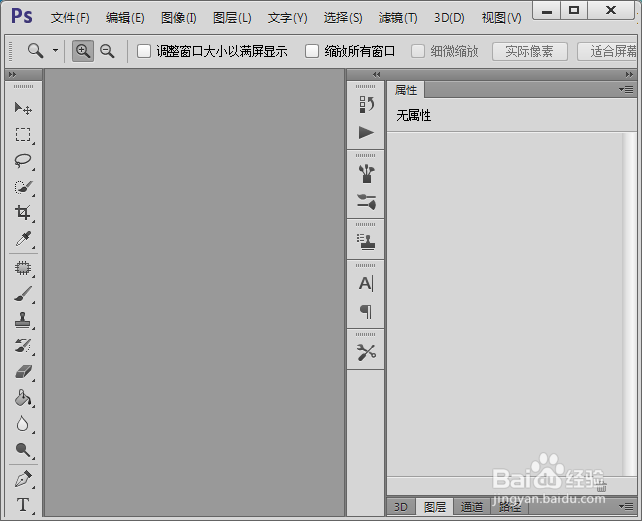Maximize the Photoshop window
The width and height of the screenshot is (642, 521).
coord(574,10)
